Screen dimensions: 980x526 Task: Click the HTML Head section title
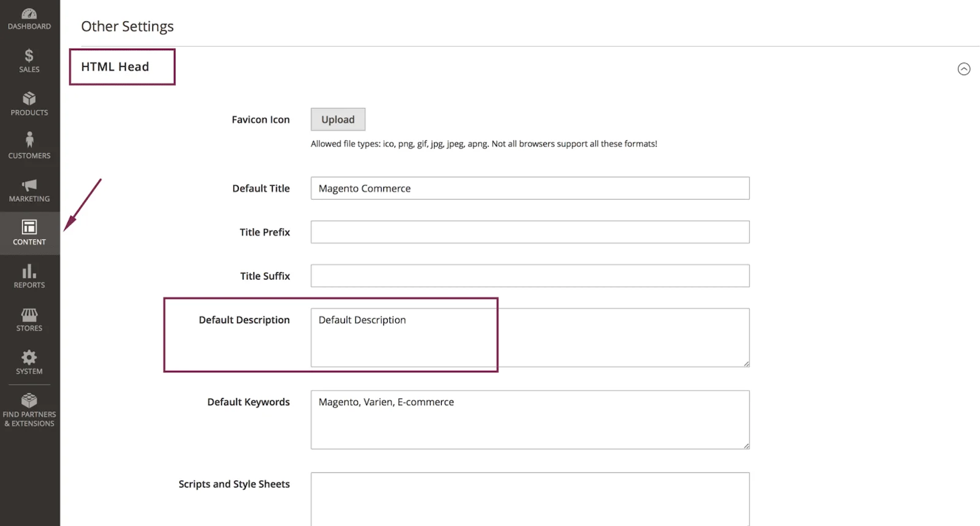pyautogui.click(x=115, y=67)
